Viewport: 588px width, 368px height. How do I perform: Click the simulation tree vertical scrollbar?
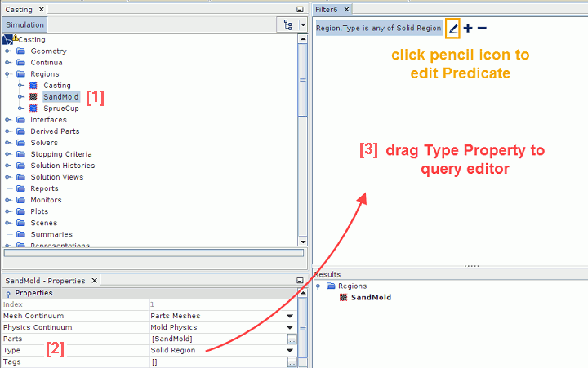point(303,139)
